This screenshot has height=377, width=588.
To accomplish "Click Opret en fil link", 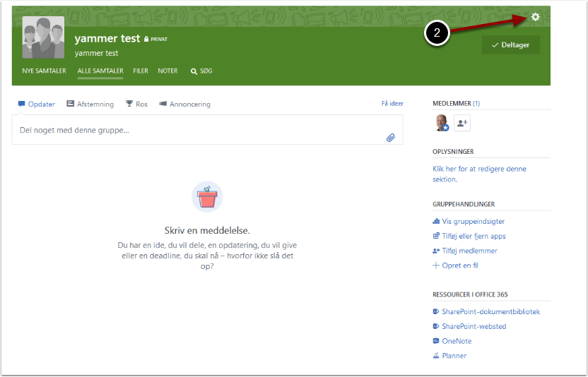I will pyautogui.click(x=456, y=265).
